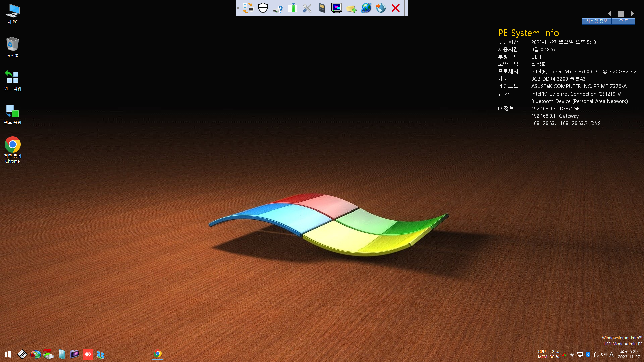Click the light blue Windows document icon on taskbar
Image resolution: width=644 pixels, height=362 pixels.
click(62, 354)
